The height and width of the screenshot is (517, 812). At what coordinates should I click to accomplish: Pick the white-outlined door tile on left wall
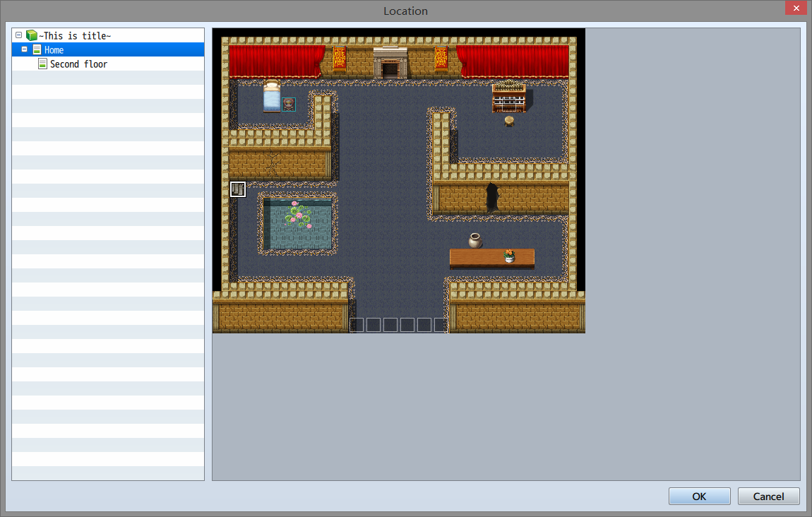point(238,189)
